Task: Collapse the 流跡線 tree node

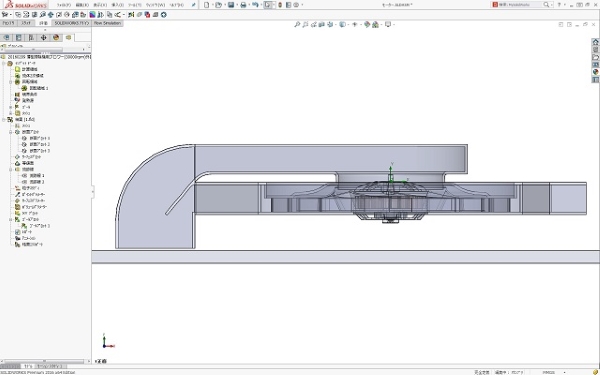Action: pyautogui.click(x=11, y=169)
